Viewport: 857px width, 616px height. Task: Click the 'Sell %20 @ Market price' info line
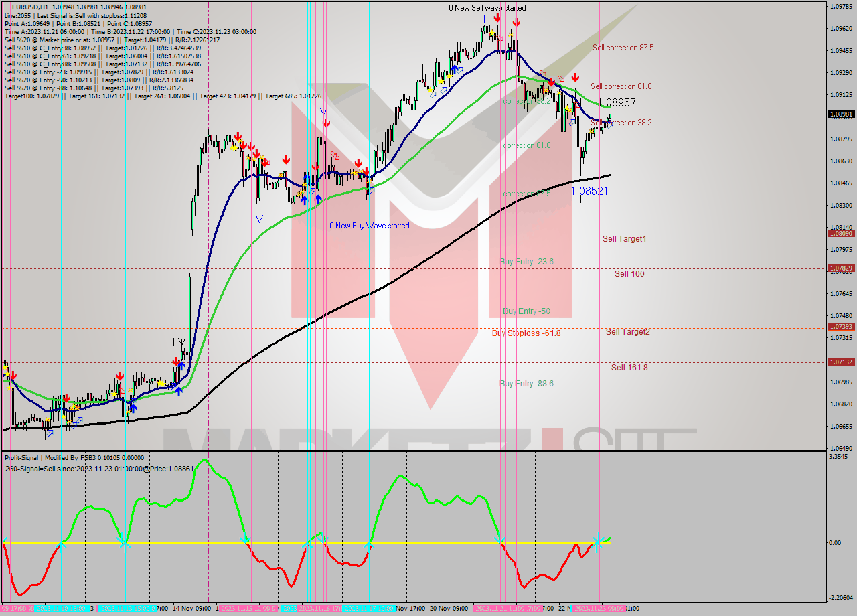coord(112,40)
